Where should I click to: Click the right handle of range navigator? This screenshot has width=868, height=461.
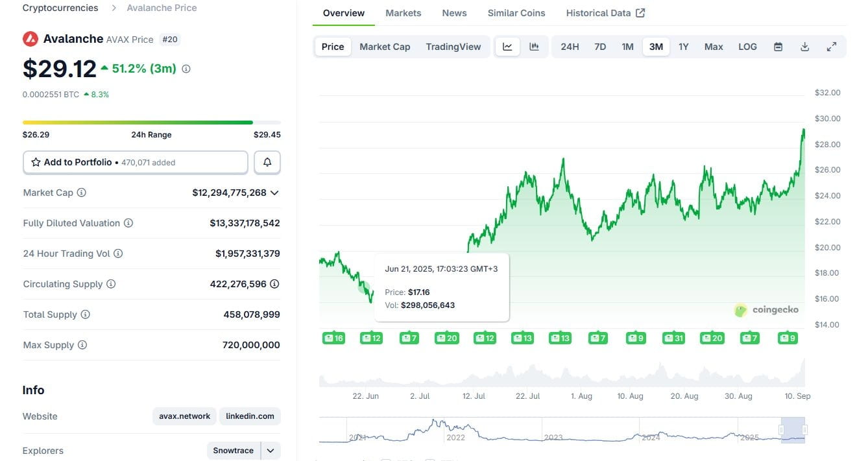804,429
